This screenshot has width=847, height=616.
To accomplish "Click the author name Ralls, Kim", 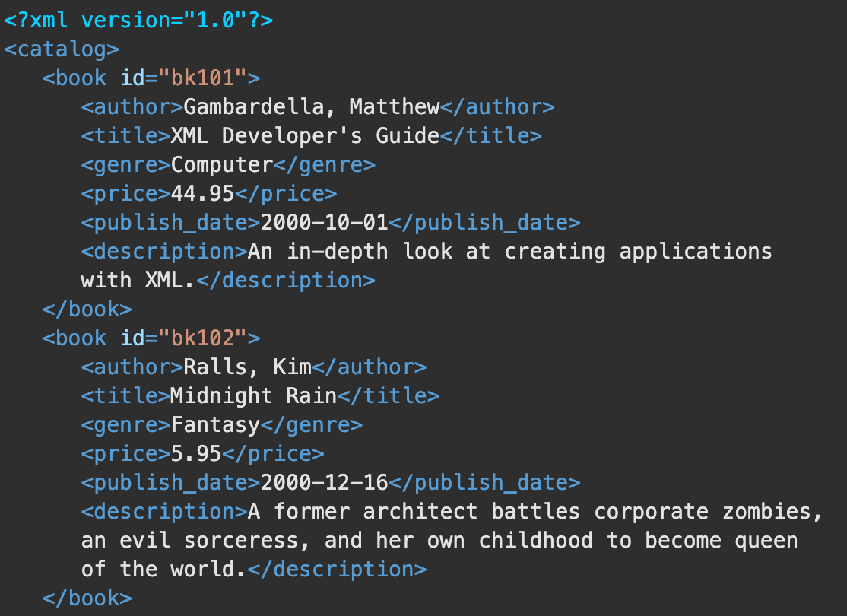I will pyautogui.click(x=248, y=367).
